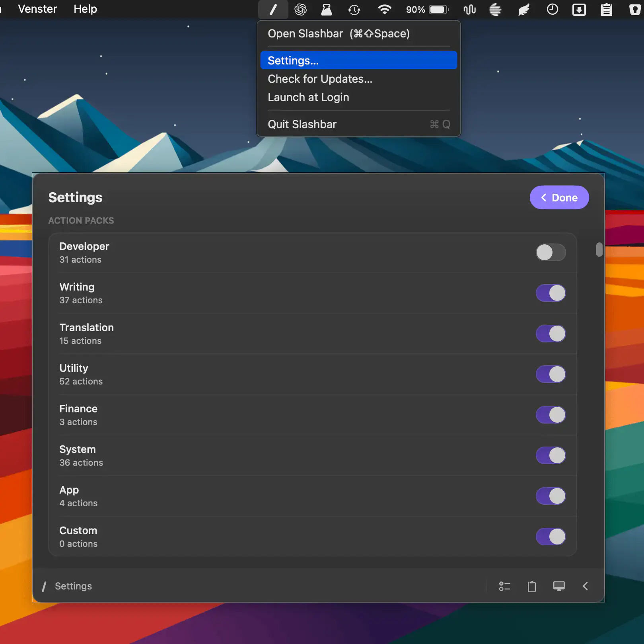Screen dimensions: 644x644
Task: Click the ACTION PACKS section header
Action: click(x=81, y=221)
